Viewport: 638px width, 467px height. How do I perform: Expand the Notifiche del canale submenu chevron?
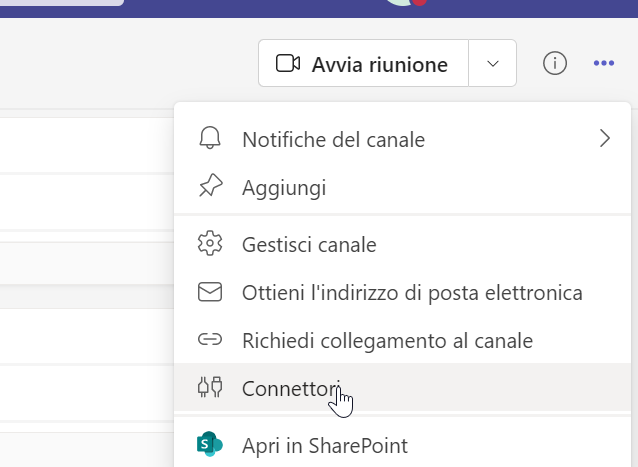point(605,139)
